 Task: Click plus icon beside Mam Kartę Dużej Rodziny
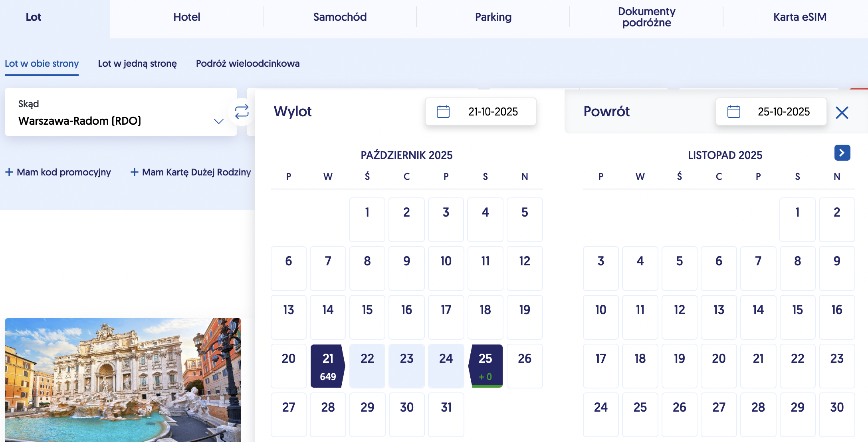tap(135, 172)
